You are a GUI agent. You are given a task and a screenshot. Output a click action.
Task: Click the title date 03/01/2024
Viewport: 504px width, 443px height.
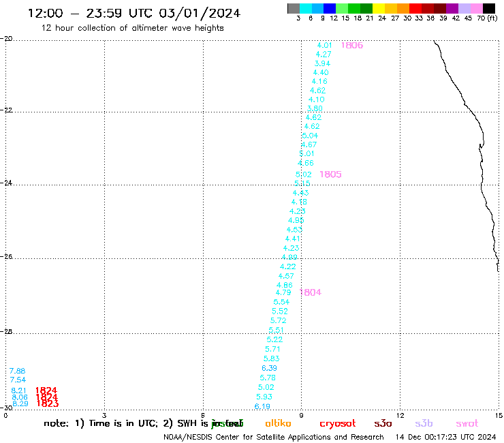click(200, 13)
